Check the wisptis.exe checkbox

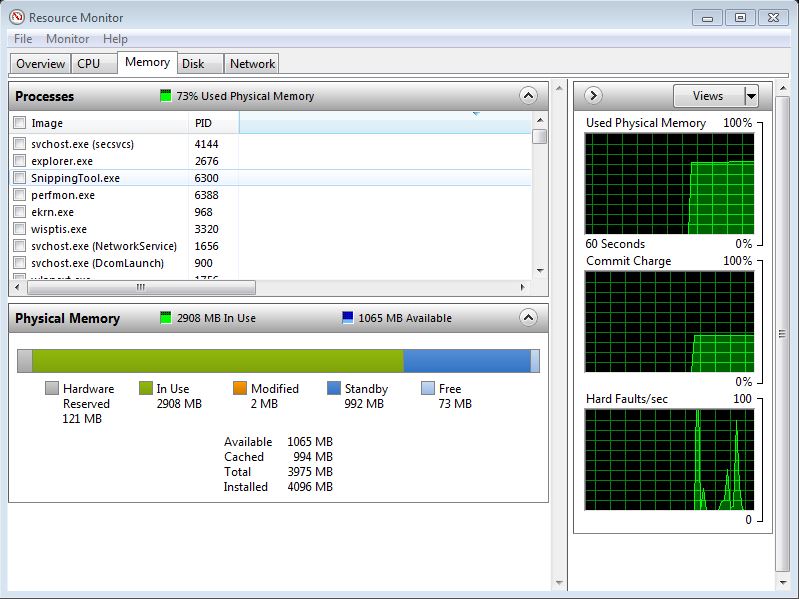(19, 229)
